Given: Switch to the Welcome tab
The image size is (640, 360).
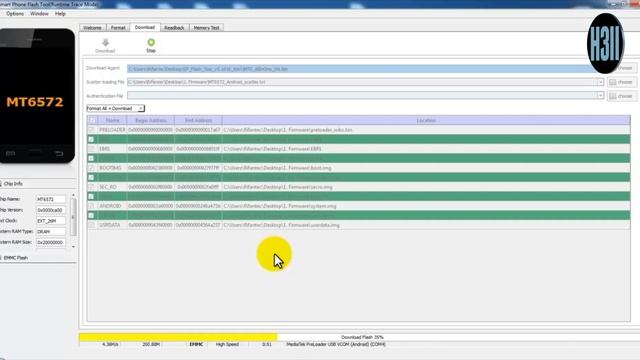Looking at the screenshot, I should pos(92,28).
